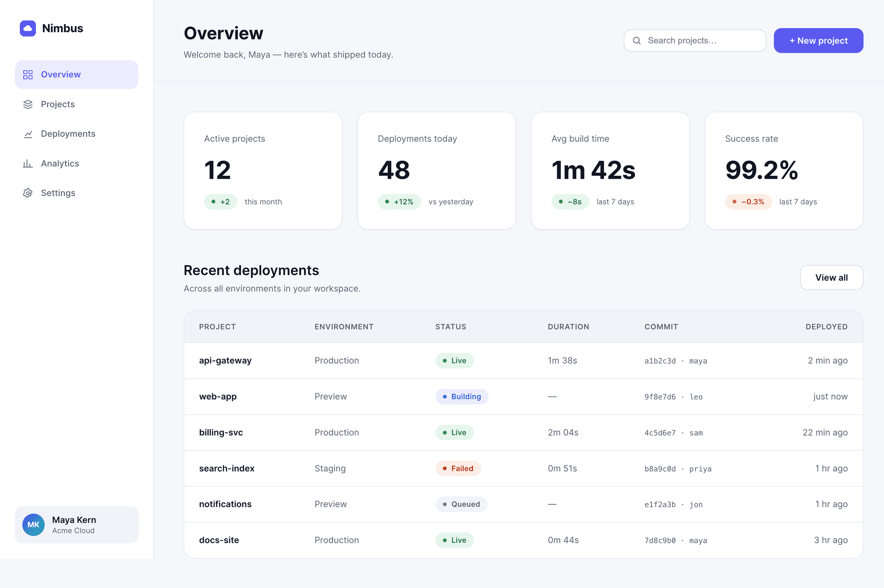Image resolution: width=884 pixels, height=588 pixels.
Task: Click commit b8a9c0d by priya
Action: tap(678, 469)
